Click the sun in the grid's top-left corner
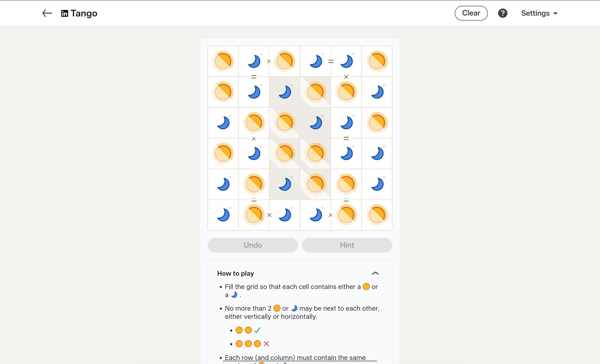This screenshot has width=600, height=364. pyautogui.click(x=223, y=61)
